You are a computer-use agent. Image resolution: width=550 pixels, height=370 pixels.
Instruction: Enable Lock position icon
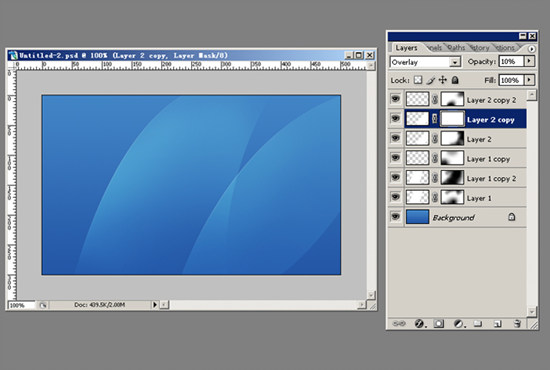click(x=443, y=80)
